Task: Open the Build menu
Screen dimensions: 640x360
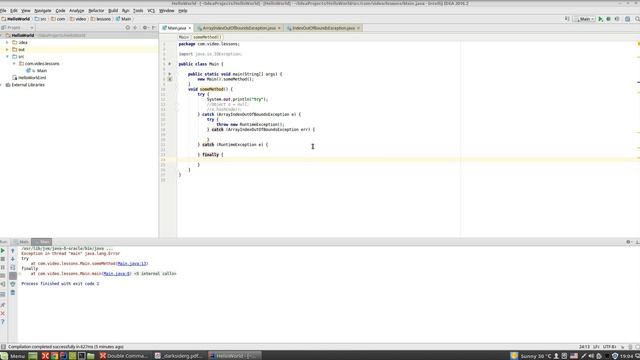Action: tap(113, 11)
